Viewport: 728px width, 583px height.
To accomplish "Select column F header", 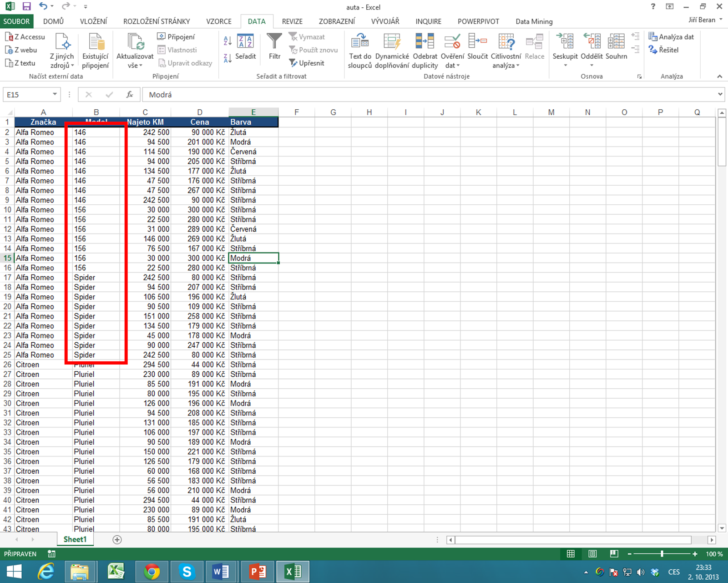I will tap(297, 112).
